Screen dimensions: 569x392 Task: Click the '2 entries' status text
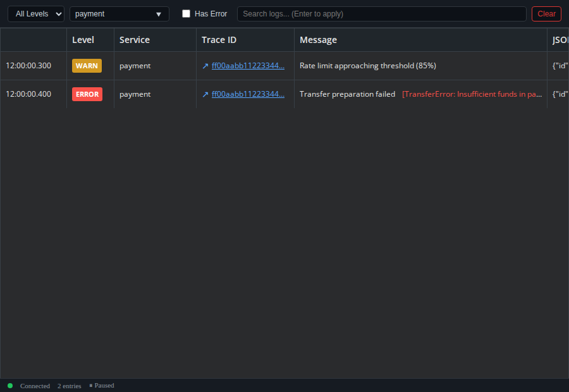click(x=70, y=386)
